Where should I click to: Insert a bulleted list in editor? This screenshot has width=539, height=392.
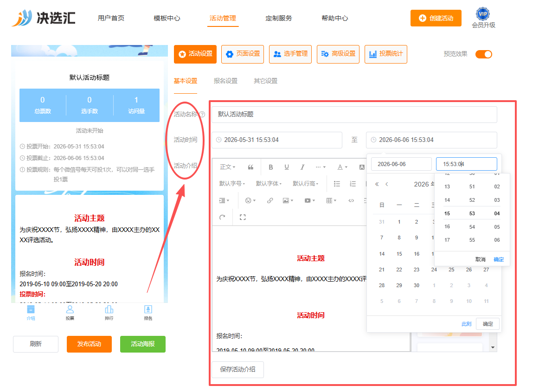[x=337, y=184]
